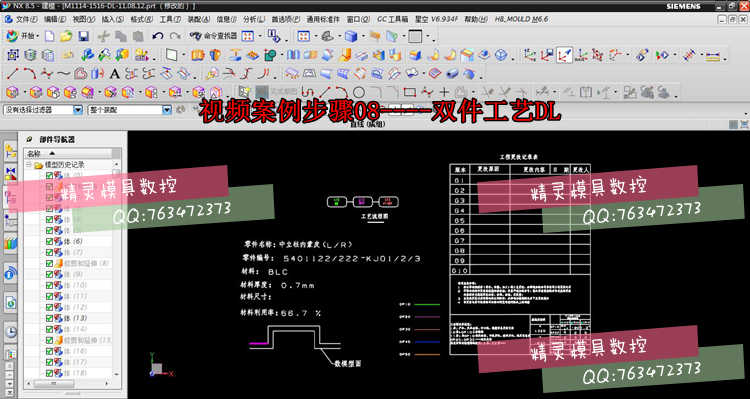Click the orange OP50 legend line
750x399 pixels.
click(427, 354)
